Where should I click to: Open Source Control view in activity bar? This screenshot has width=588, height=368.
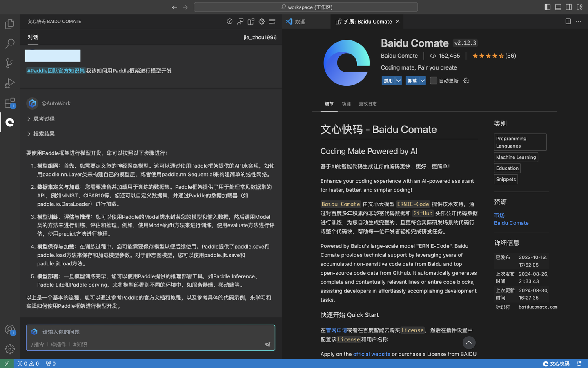pos(10,63)
